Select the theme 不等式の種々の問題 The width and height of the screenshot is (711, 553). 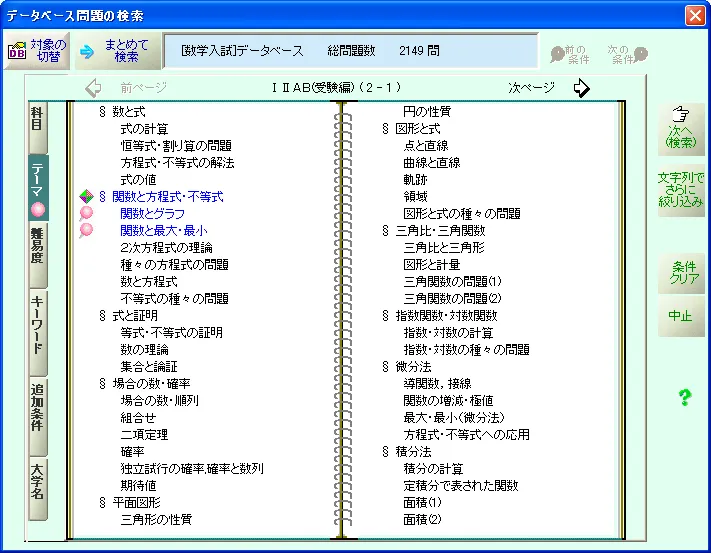(x=175, y=298)
